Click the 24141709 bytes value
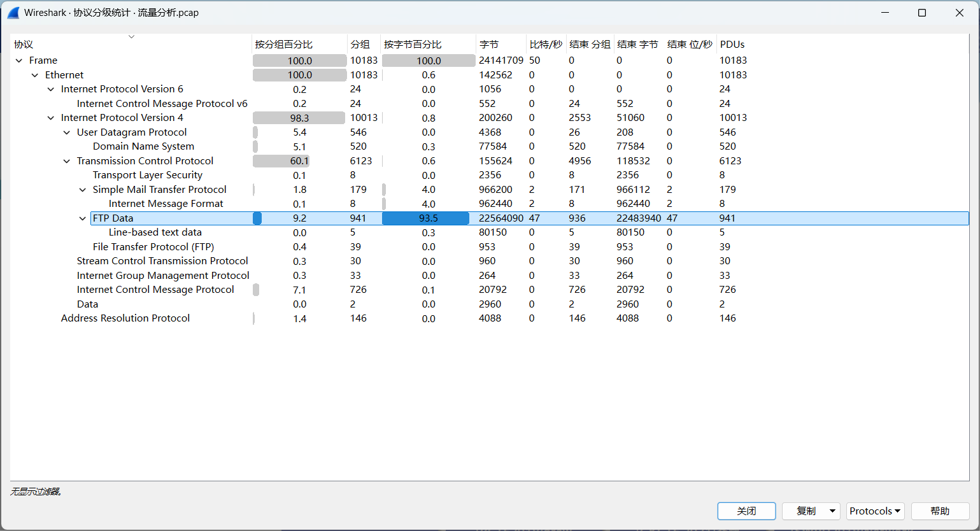This screenshot has height=531, width=980. coord(501,60)
